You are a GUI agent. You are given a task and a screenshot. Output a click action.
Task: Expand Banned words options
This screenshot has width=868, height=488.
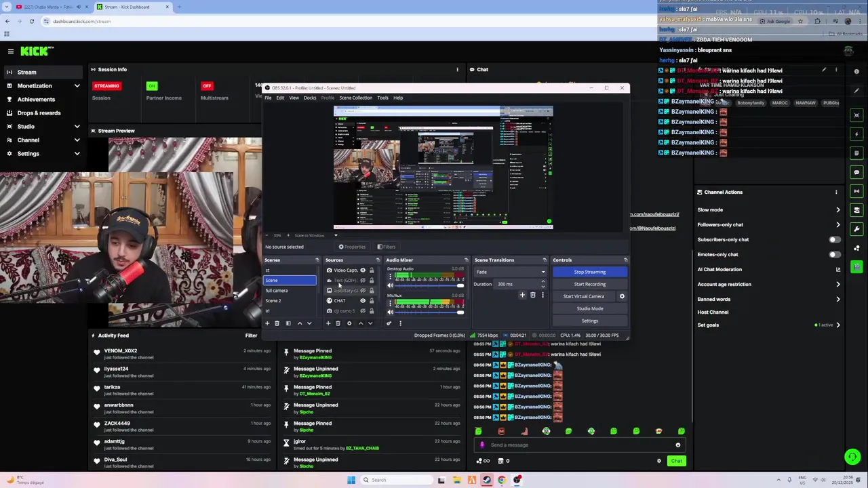pos(838,299)
